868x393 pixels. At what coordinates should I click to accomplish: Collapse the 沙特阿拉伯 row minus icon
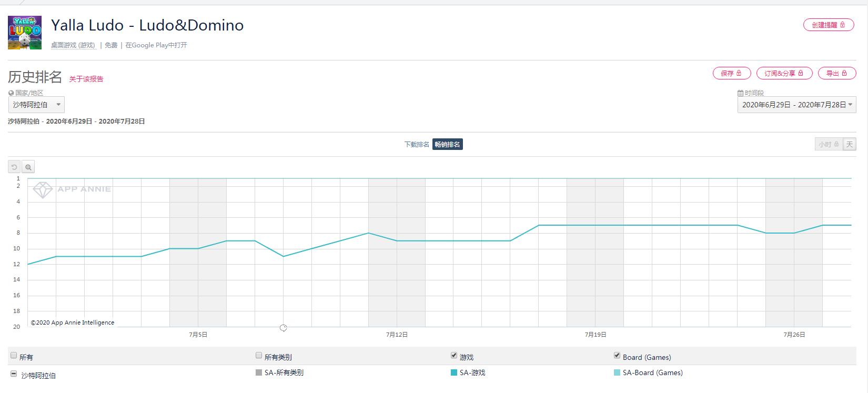tap(14, 374)
